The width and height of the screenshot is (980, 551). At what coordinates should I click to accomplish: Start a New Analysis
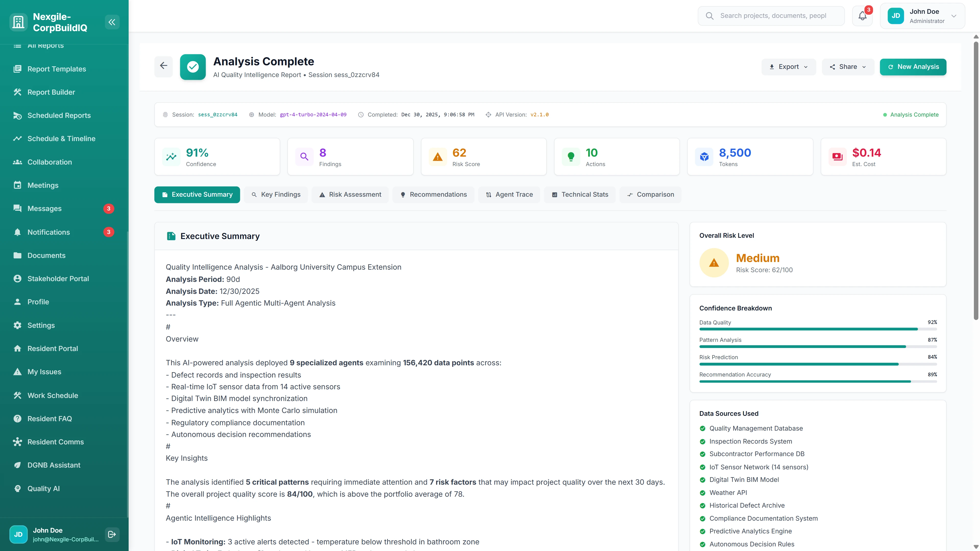pos(913,67)
